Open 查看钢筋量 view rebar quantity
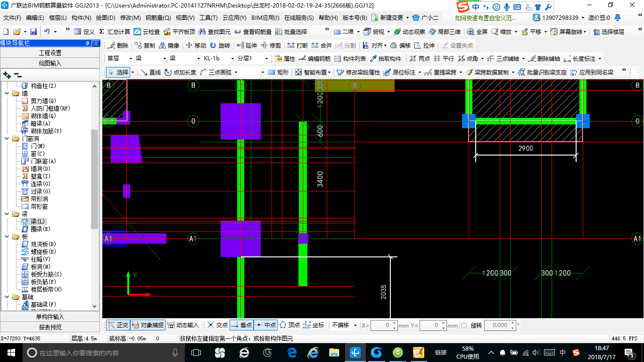The image size is (644, 362). 253,32
